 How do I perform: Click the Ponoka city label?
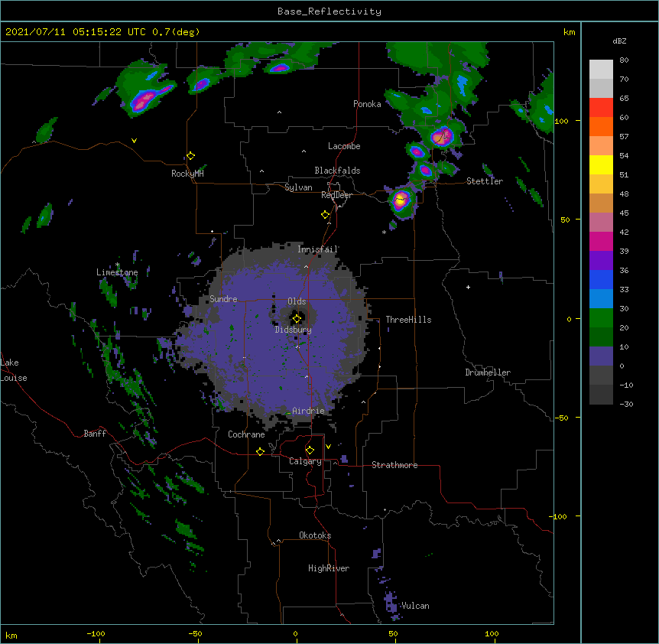point(367,104)
